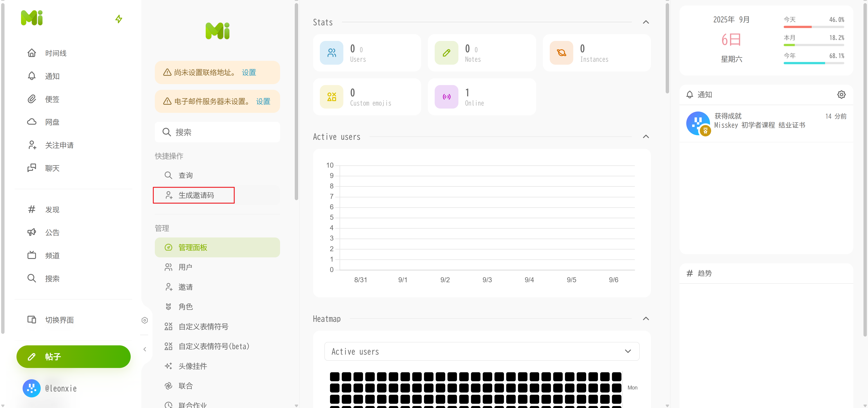Collapse the sidebar with left chevron
This screenshot has width=868, height=408.
click(145, 349)
